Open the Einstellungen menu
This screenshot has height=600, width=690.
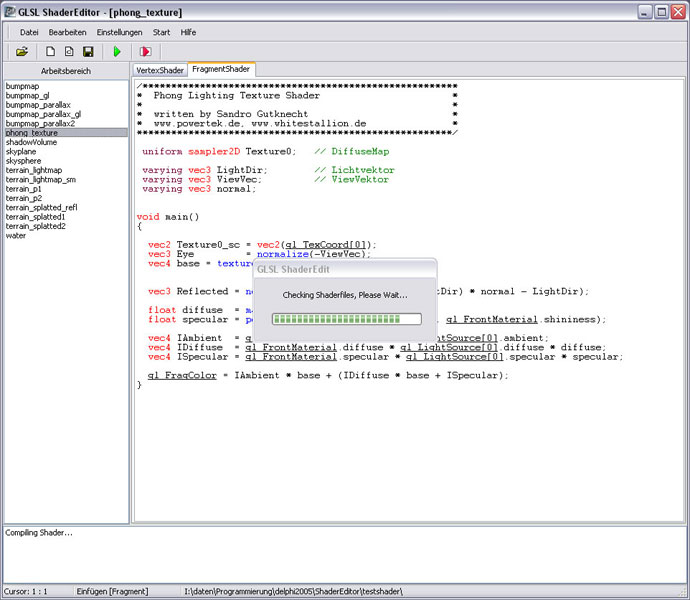[x=119, y=32]
